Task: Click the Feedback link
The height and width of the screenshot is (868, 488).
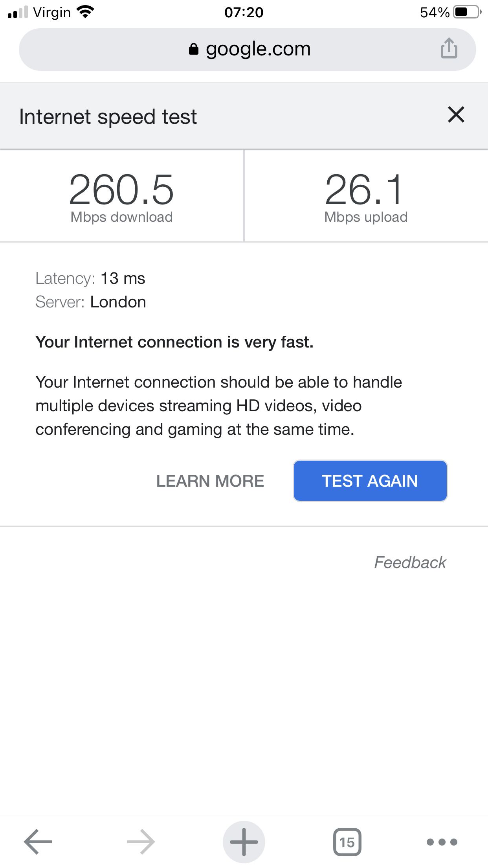Action: pos(410,562)
